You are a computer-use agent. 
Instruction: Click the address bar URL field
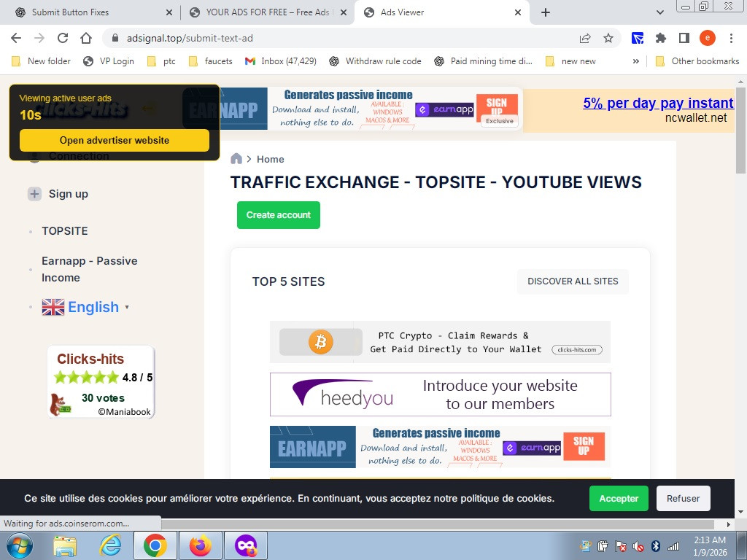tap(343, 38)
